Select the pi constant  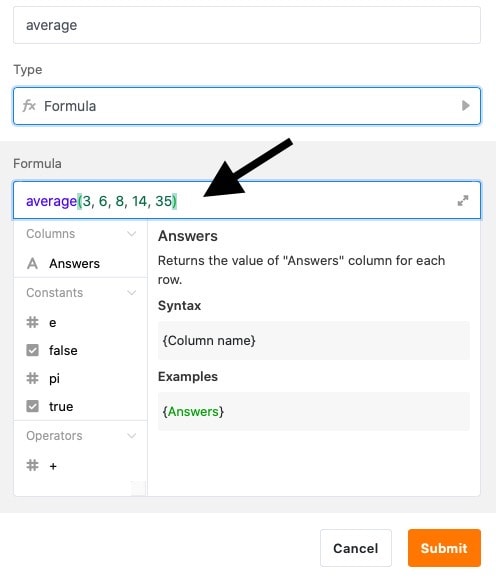[80, 378]
